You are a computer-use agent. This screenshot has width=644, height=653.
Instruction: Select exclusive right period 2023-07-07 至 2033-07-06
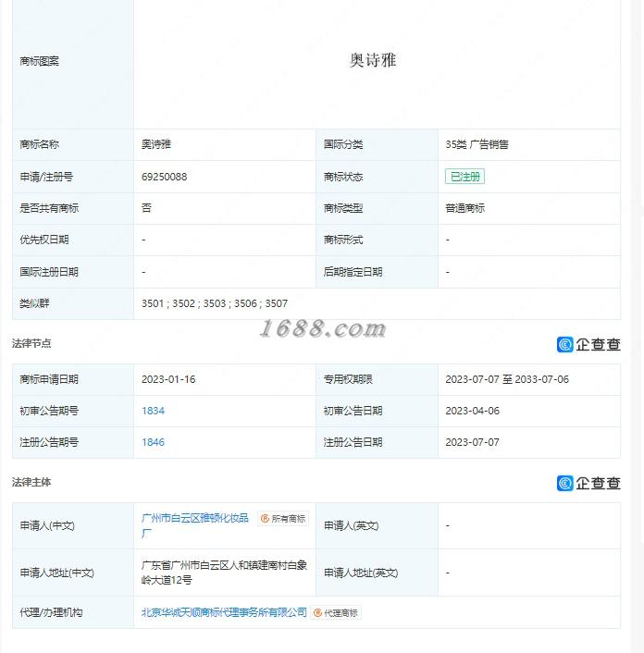pos(507,379)
